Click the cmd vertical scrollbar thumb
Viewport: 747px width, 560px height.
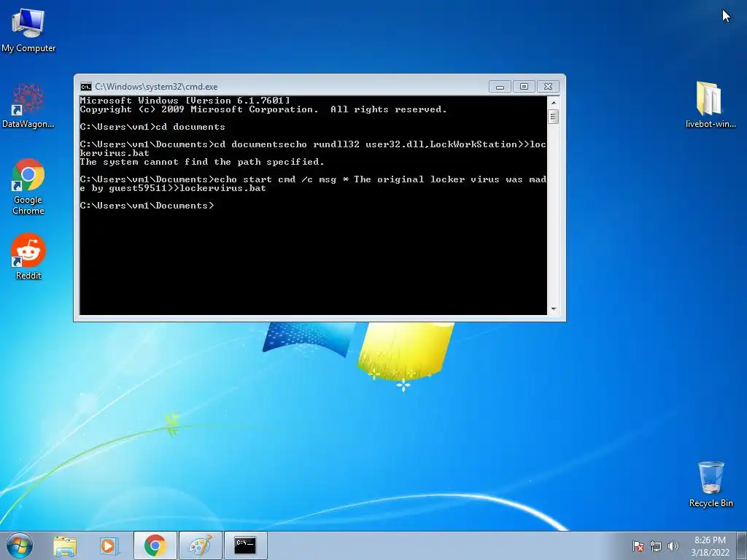tap(554, 117)
